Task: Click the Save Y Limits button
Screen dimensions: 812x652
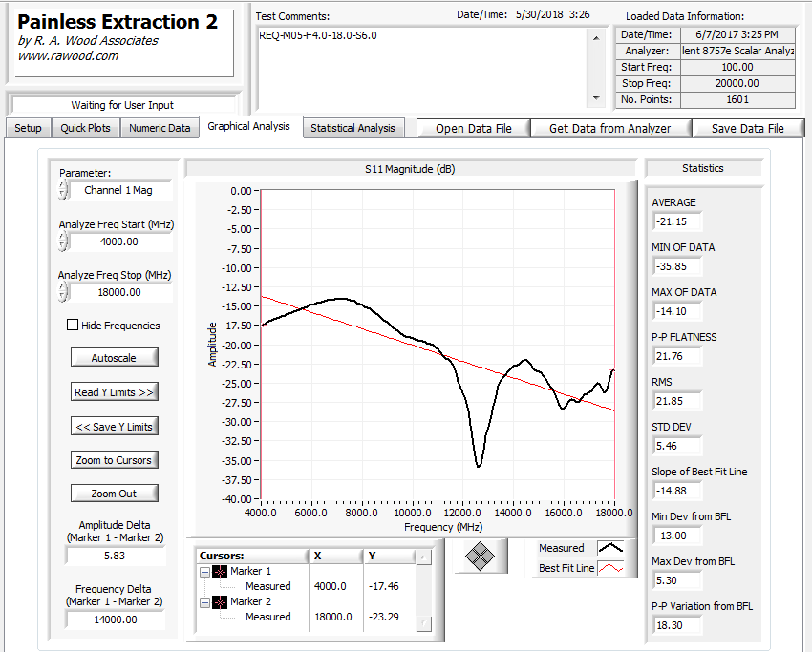Action: (114, 427)
